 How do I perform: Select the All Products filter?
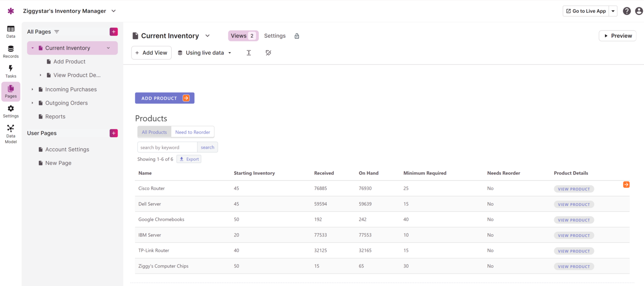tap(154, 132)
